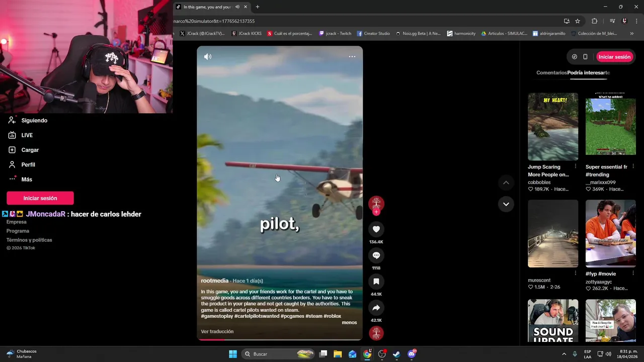Open the JCrack KICKS bookmark
The image size is (644, 362).
(x=247, y=34)
